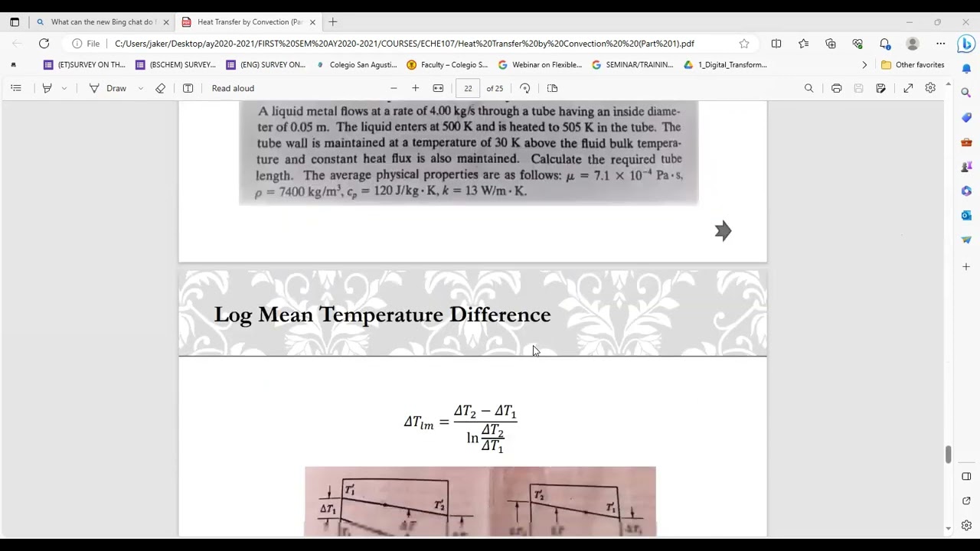Open sidebar Shopping tag icon
This screenshot has height=551, width=980.
[966, 117]
